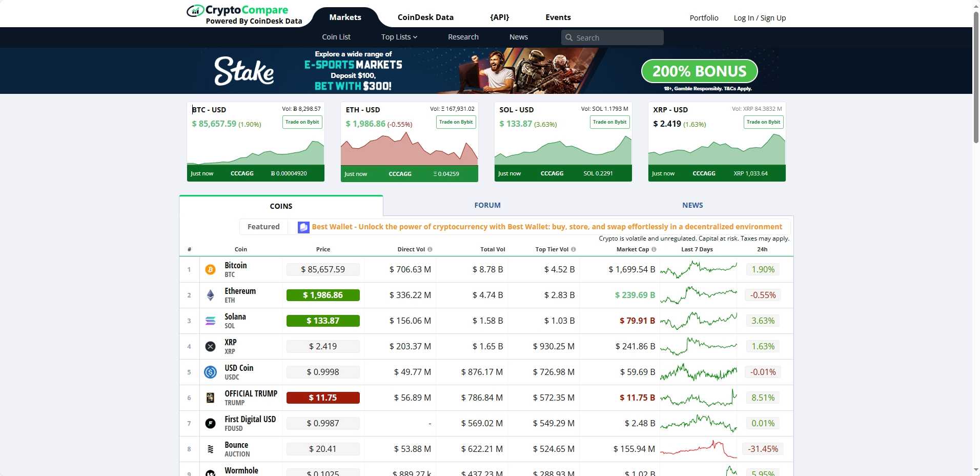Click the Best Wallet featured icon

pos(303,227)
